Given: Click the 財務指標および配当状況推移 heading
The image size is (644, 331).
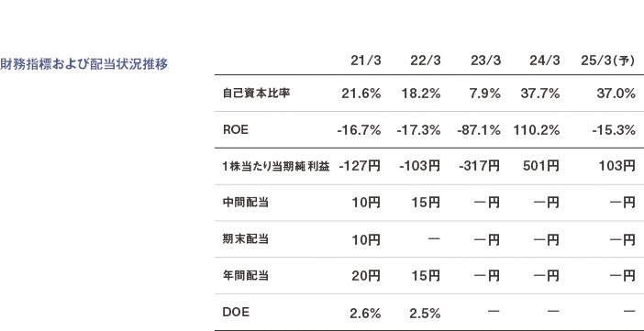Looking at the screenshot, I should coord(84,64).
